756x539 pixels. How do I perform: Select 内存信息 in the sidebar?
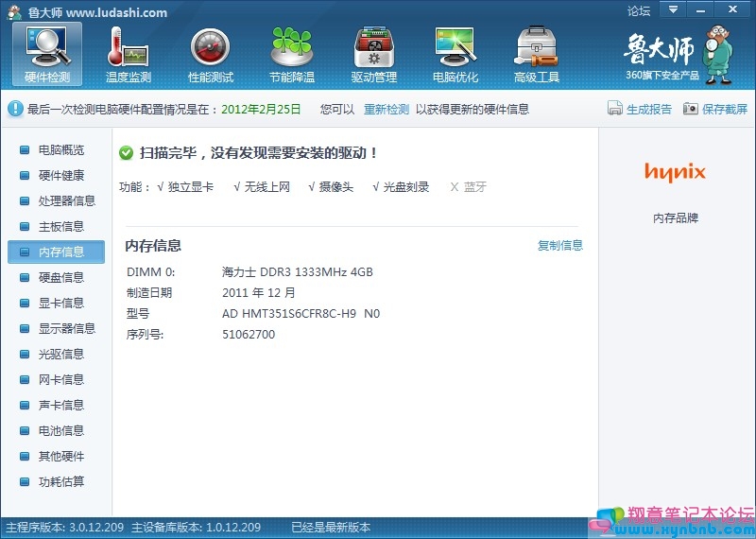56,252
